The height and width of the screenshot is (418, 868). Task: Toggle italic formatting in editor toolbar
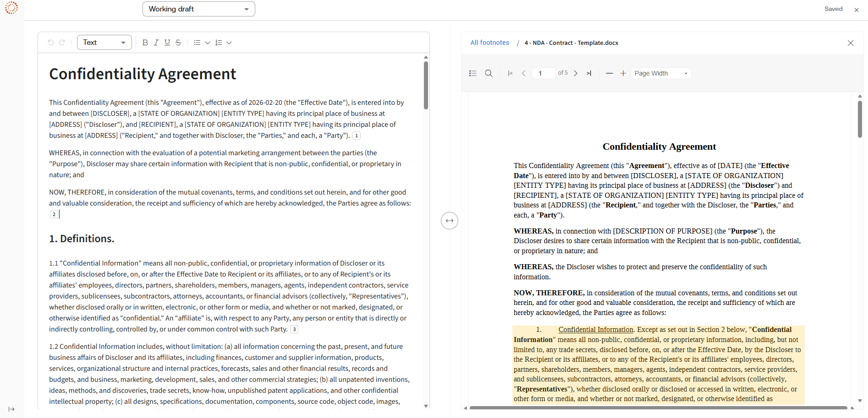click(156, 43)
